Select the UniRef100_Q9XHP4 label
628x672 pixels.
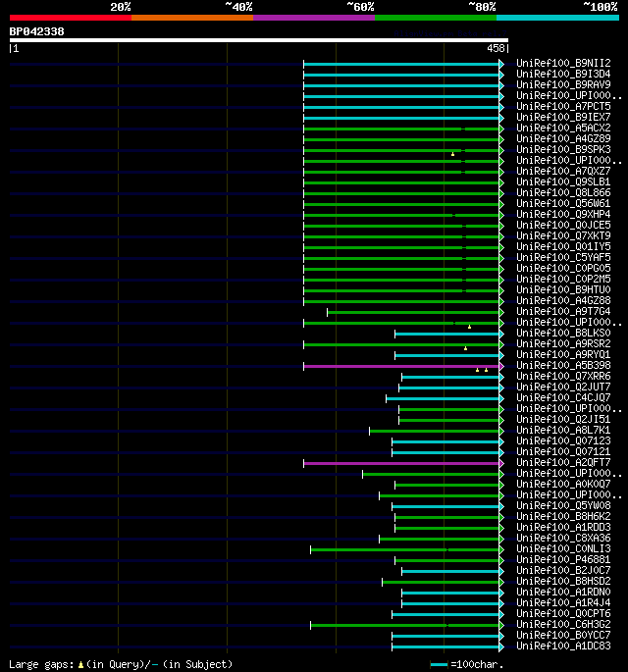click(x=563, y=214)
